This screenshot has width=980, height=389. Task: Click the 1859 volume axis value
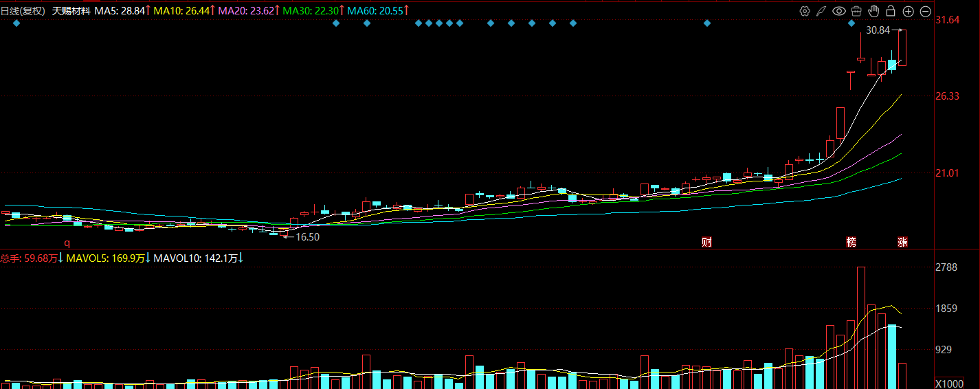[946, 309]
